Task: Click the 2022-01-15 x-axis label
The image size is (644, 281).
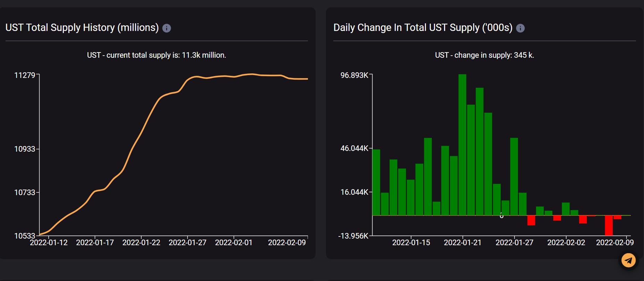Action: click(x=411, y=242)
